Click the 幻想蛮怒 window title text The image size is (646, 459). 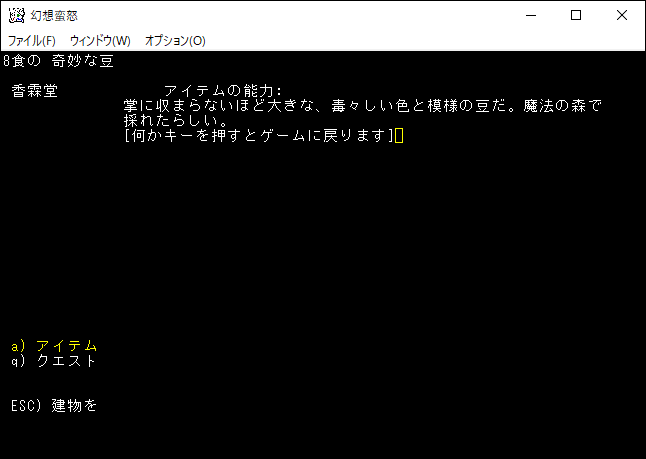click(x=56, y=15)
